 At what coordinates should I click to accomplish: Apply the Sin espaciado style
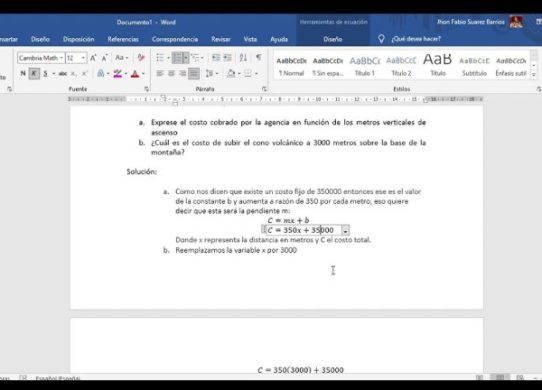tap(328, 66)
